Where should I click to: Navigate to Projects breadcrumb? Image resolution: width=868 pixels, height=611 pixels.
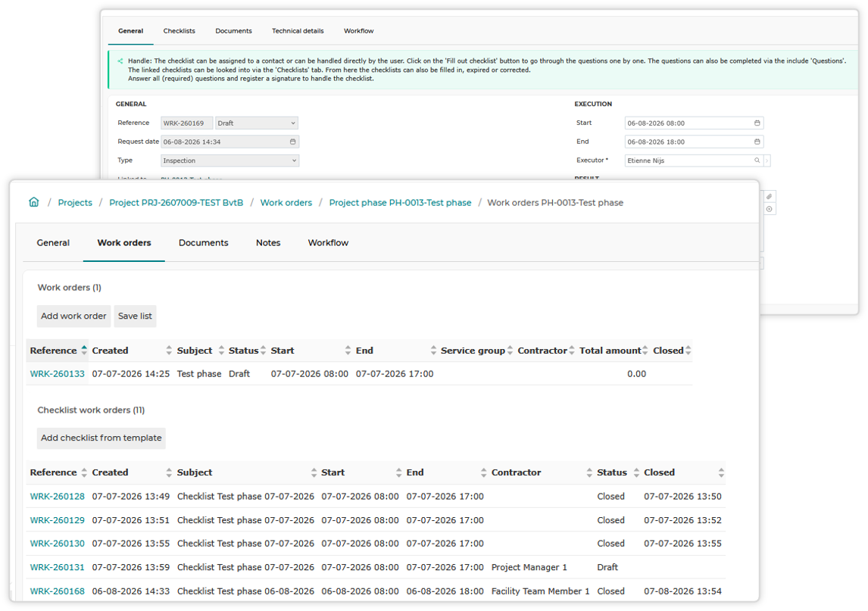click(x=75, y=203)
